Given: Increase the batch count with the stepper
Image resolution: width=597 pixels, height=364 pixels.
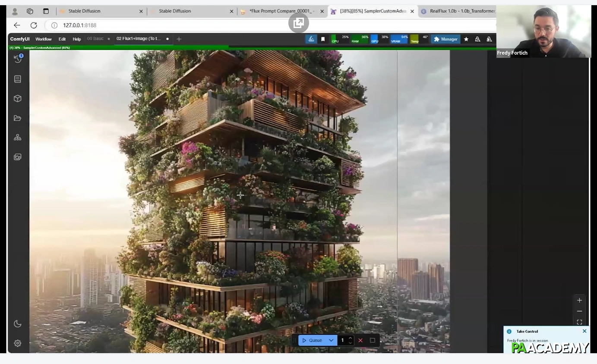Looking at the screenshot, I should coord(351,338).
